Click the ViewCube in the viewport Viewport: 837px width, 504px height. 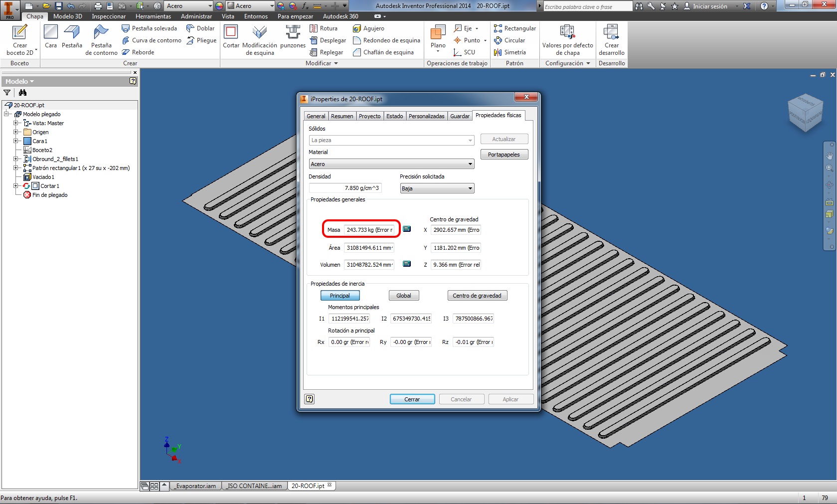pos(805,113)
